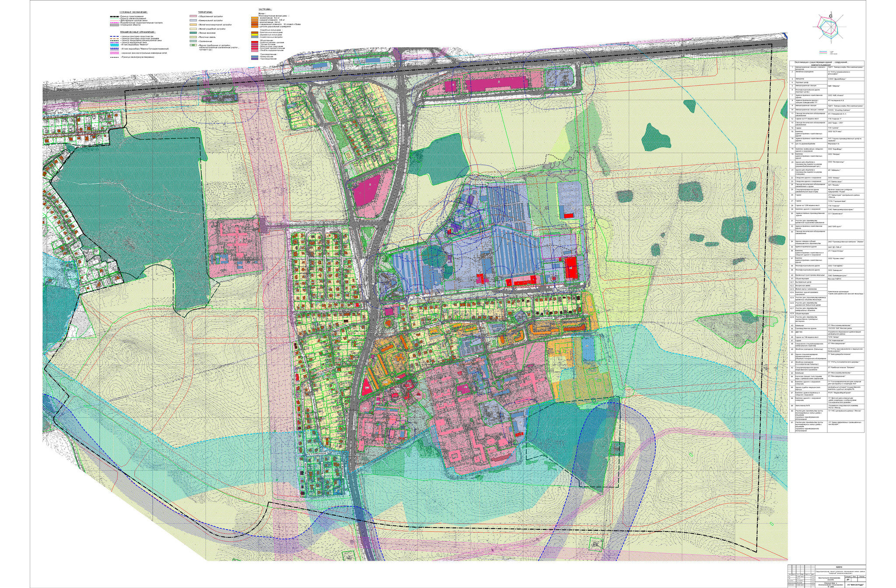
Task: Pick the 'Прочие' territory legend swatch
Action: 193,45
